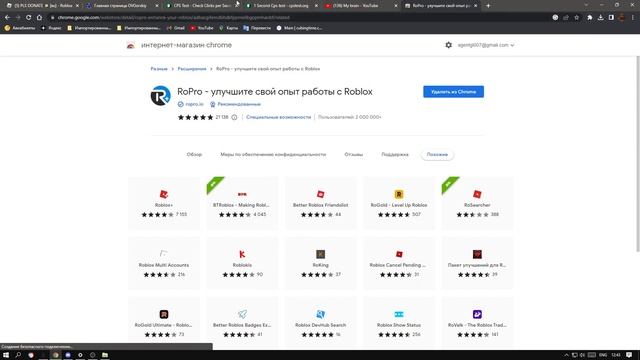The image size is (640, 360).
Task: Switch to the CPS Test browser tab
Action: 202,6
